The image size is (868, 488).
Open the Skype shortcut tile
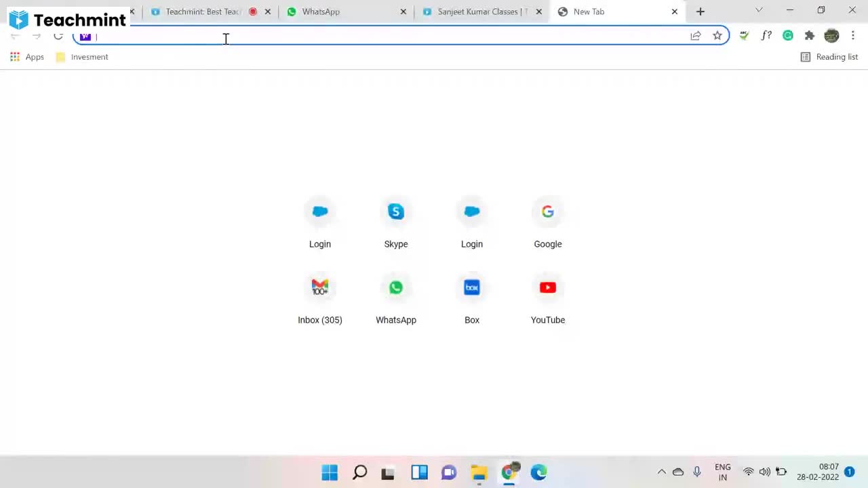tap(396, 224)
